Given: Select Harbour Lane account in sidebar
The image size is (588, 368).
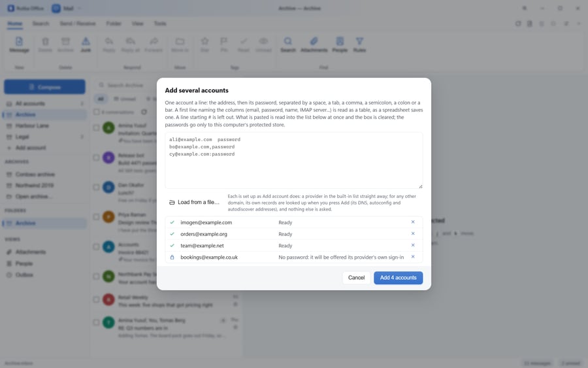Looking at the screenshot, I should [x=44, y=125].
